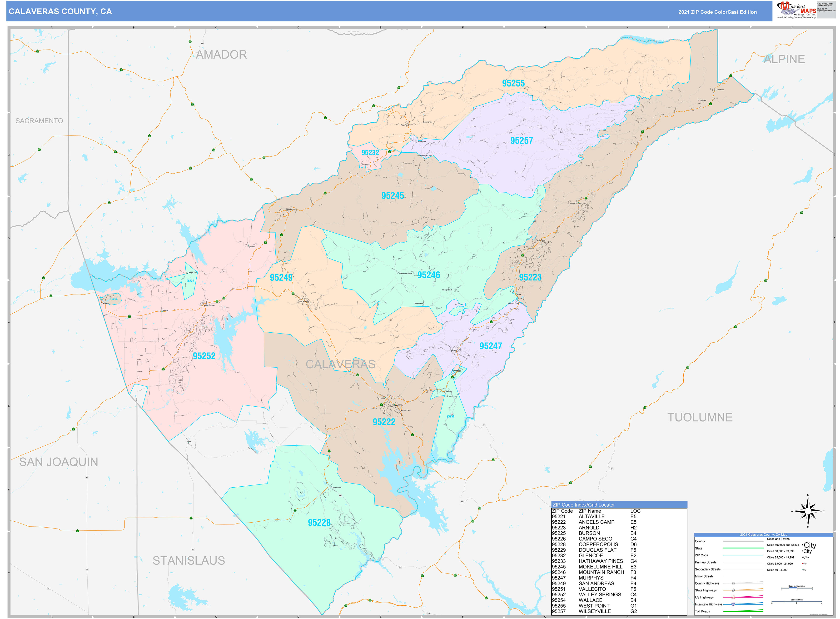This screenshot has width=840, height=619.
Task: Click the STANISLAUS county label
Action: (189, 560)
